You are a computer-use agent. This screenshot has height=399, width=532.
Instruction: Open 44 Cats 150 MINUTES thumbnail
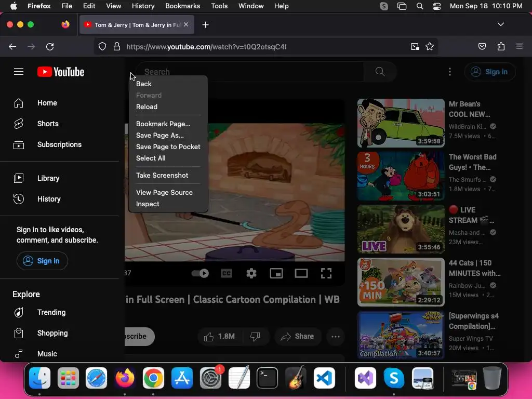point(401,282)
